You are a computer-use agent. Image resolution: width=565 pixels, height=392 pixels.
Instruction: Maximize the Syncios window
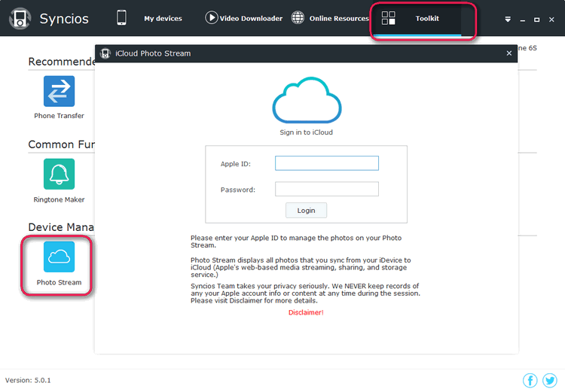click(537, 20)
